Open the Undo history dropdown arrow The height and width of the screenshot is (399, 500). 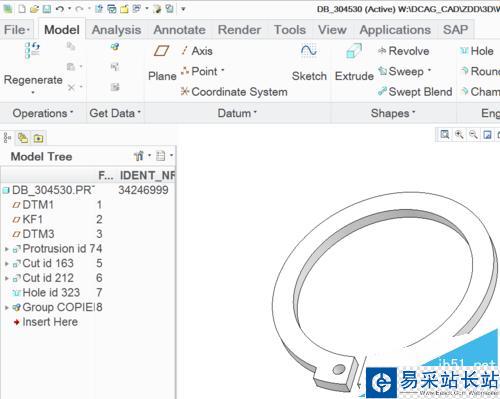[69, 9]
